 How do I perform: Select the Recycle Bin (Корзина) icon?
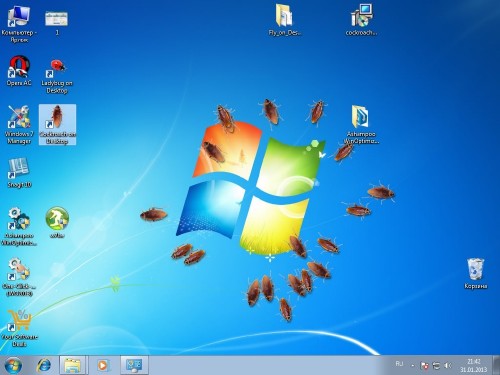click(x=476, y=273)
